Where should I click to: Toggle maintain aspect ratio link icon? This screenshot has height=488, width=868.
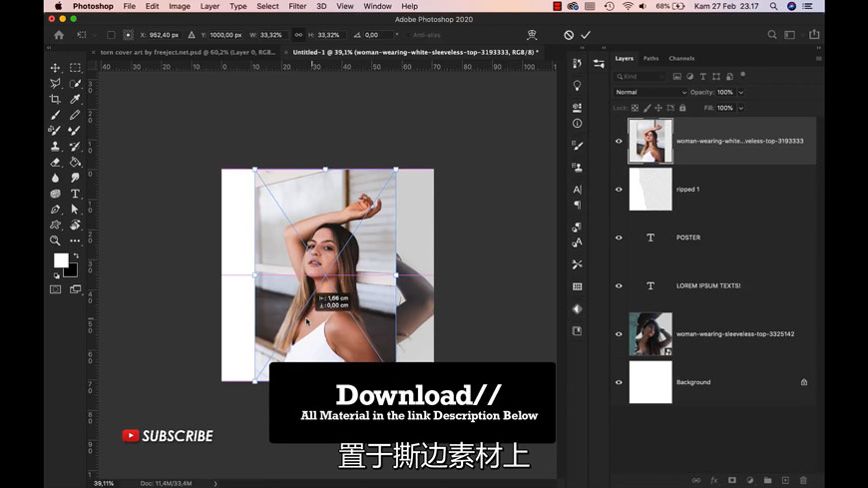[x=298, y=35]
